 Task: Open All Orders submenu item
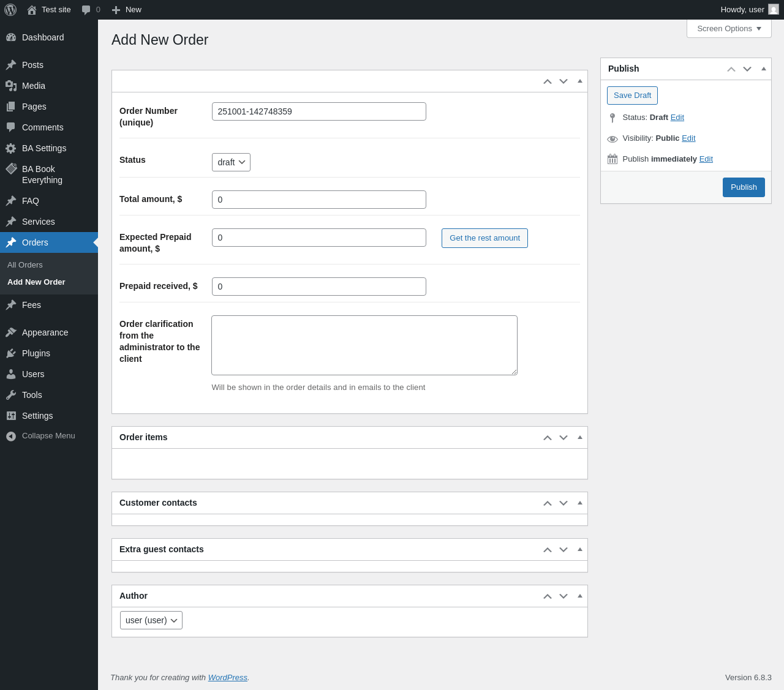(x=25, y=265)
